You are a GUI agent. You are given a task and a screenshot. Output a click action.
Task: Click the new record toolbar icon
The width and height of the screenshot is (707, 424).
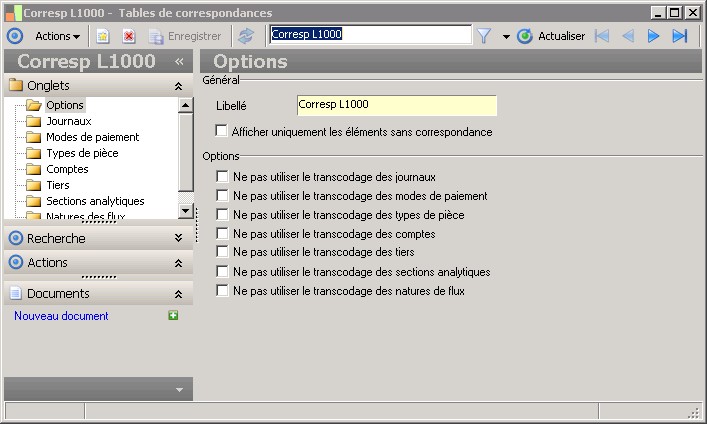point(103,36)
